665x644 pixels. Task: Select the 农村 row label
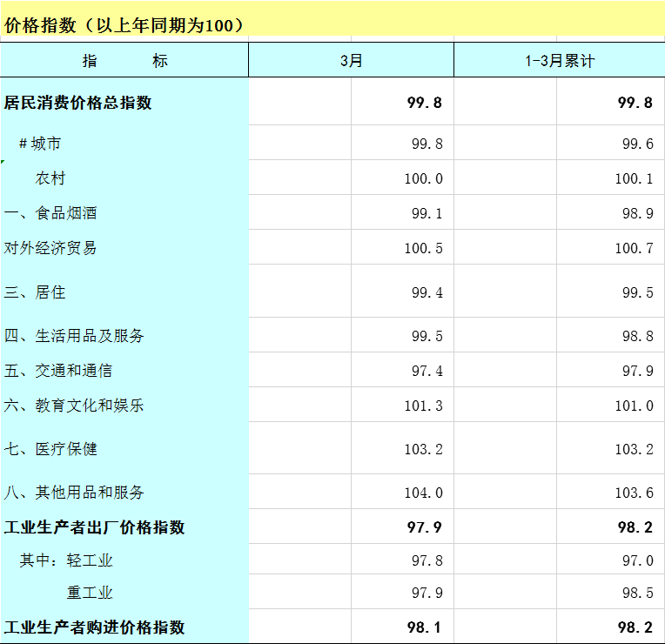[50, 178]
